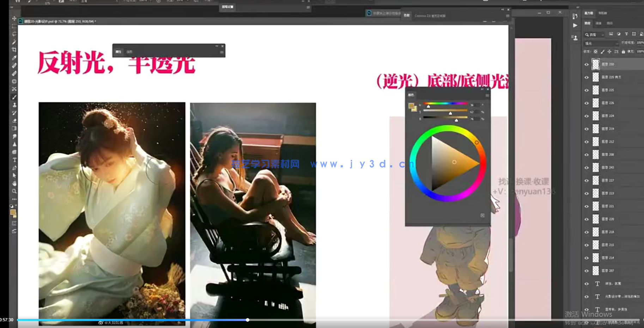
Task: Hide layer 212 using its eye icon
Action: pos(587,142)
